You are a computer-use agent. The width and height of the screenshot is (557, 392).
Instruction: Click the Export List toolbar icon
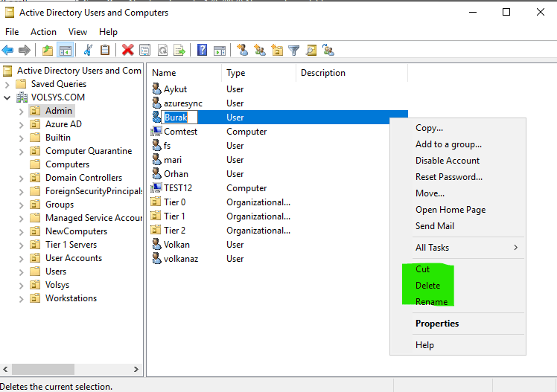(x=179, y=50)
